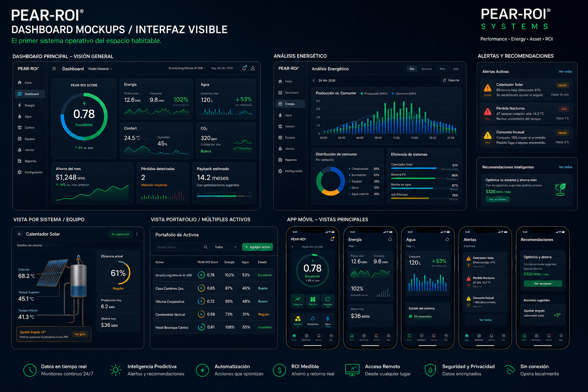Open the Pérdida Nocturna alert card
The width and height of the screenshot is (588, 392).
pos(527,113)
